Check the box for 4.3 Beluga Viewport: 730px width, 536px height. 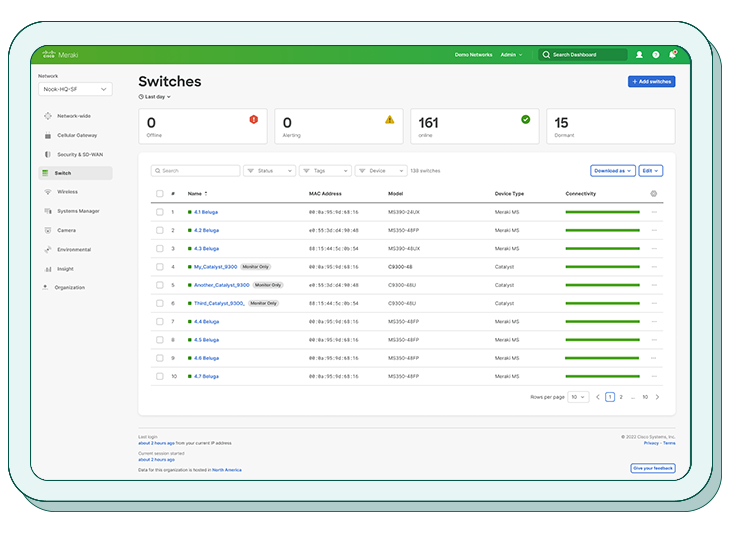160,249
